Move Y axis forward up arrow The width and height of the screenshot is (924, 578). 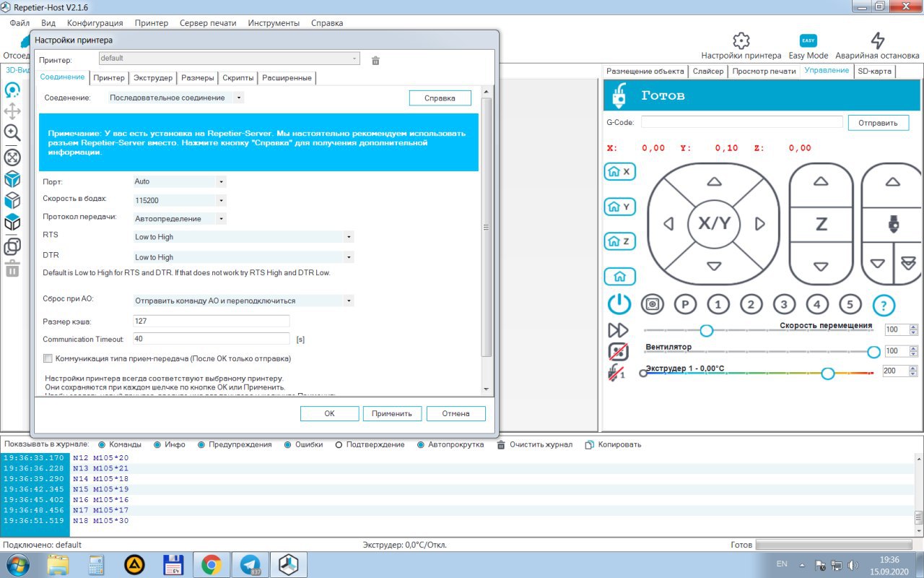coord(714,181)
